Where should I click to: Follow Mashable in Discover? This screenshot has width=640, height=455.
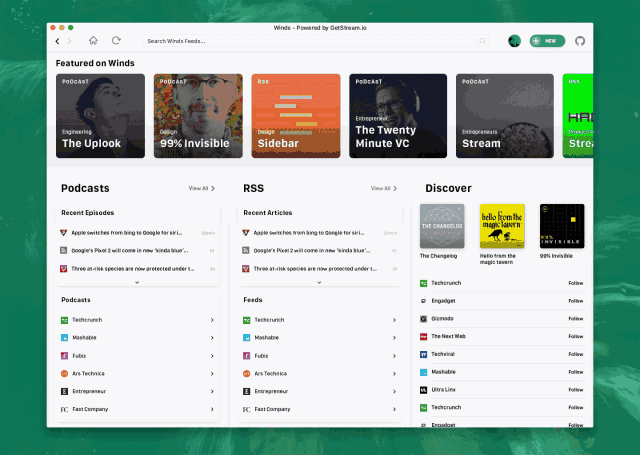coord(576,372)
